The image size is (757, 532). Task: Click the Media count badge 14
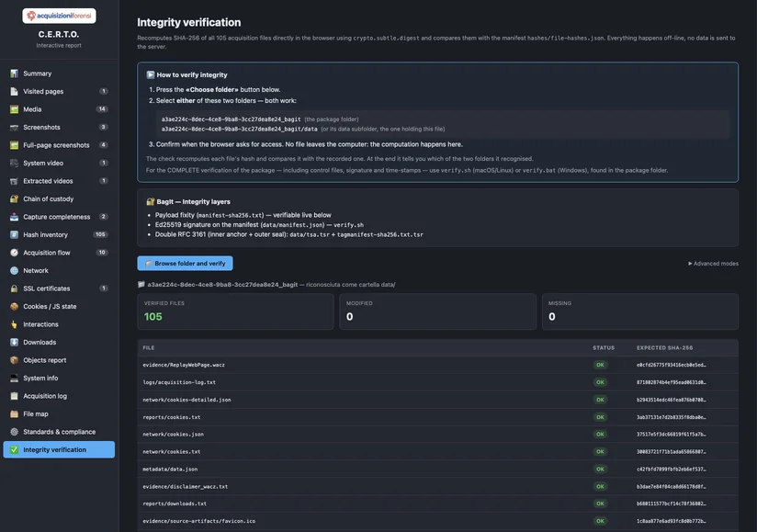click(102, 109)
